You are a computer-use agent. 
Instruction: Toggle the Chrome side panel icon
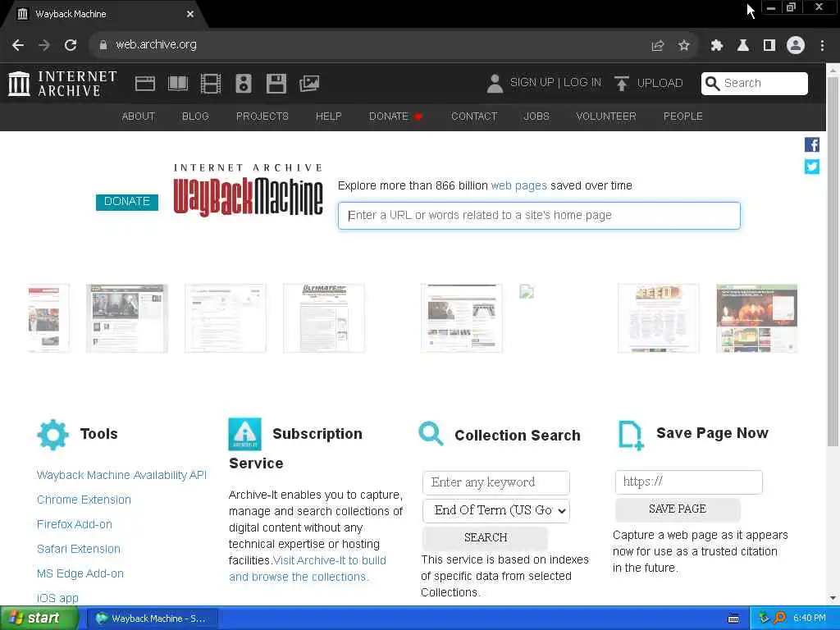click(x=769, y=46)
